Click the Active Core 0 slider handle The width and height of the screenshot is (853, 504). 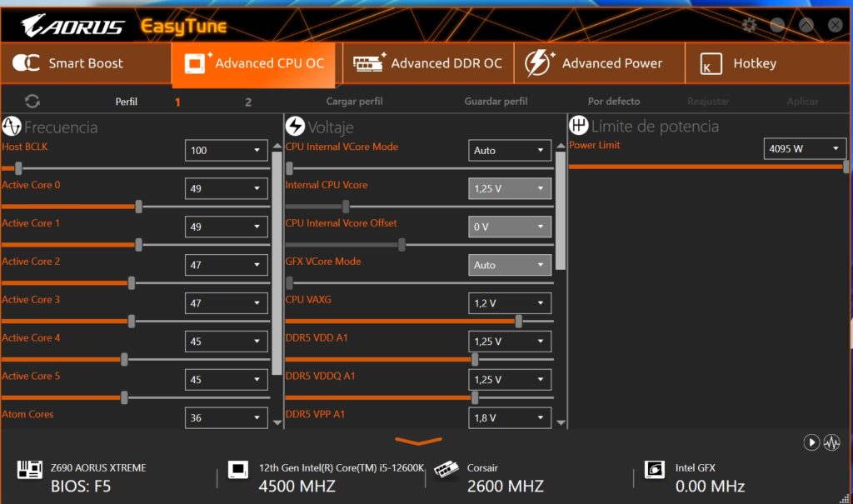(139, 207)
